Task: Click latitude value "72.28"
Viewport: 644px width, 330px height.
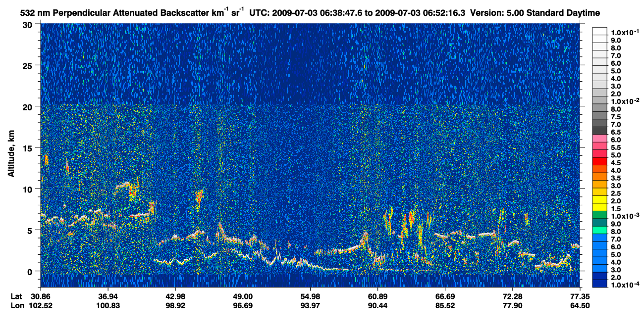Action: pos(512,296)
